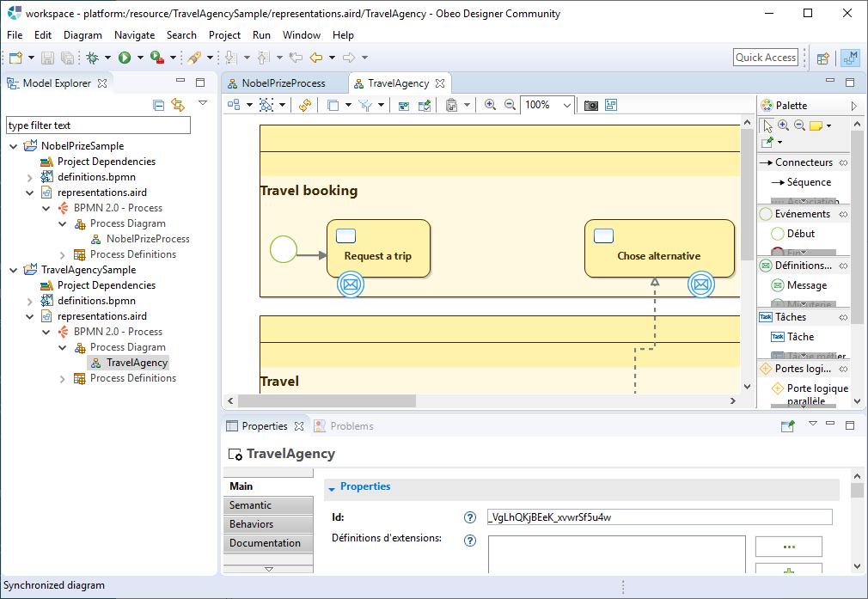Viewport: 868px width, 599px height.
Task: Click the New wizard toolbar icon
Action: pos(15,58)
